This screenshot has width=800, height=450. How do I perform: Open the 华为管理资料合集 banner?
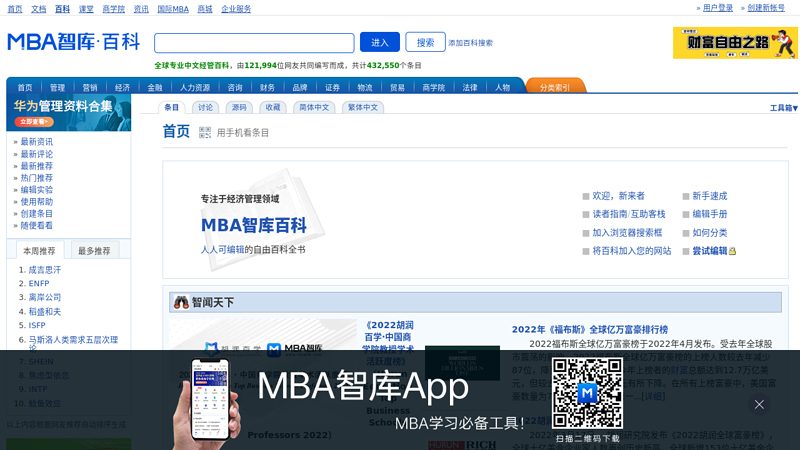point(69,113)
